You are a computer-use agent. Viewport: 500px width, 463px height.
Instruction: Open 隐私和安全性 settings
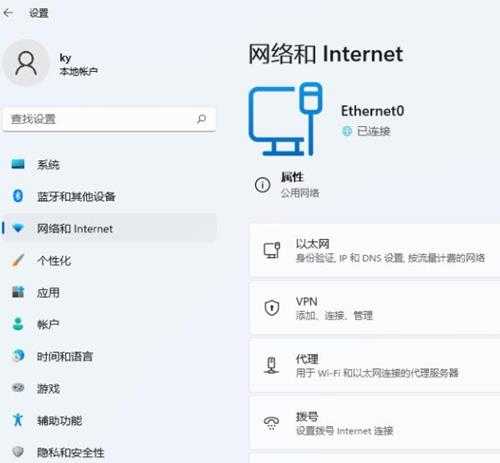point(109,452)
